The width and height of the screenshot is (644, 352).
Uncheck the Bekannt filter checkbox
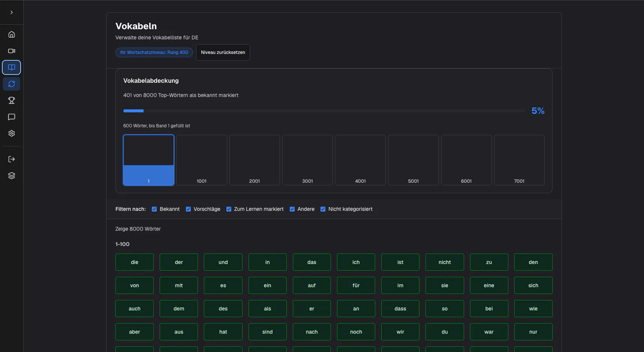154,209
